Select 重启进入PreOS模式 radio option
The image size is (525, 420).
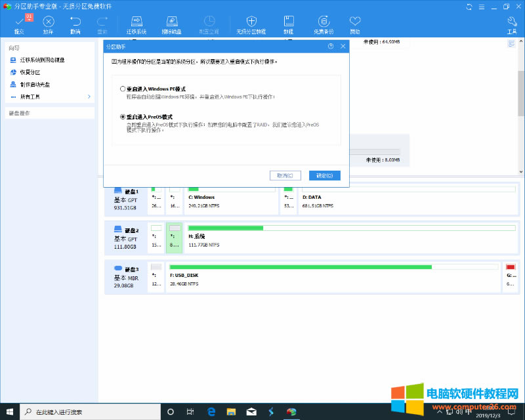click(123, 116)
